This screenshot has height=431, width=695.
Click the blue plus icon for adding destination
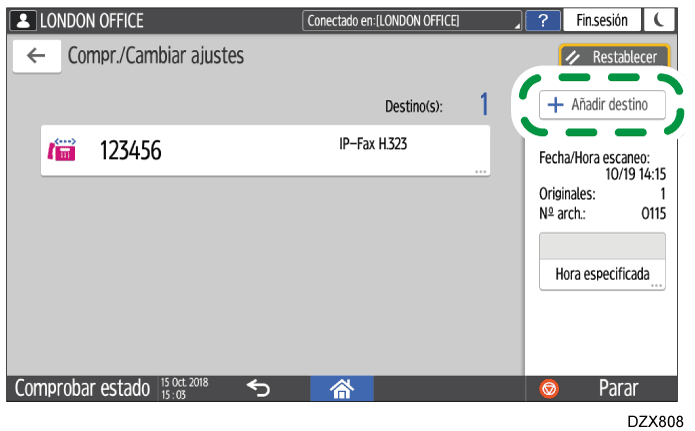[x=555, y=105]
